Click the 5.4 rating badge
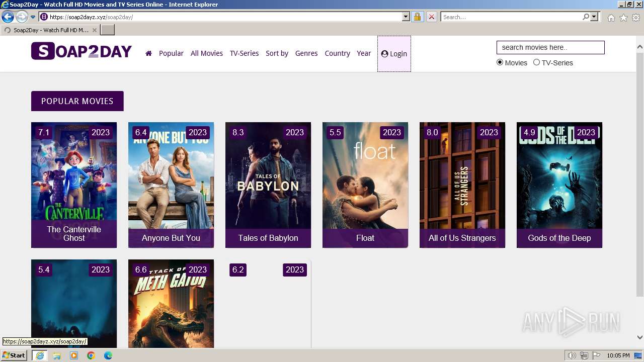The image size is (644, 362). pos(44,269)
